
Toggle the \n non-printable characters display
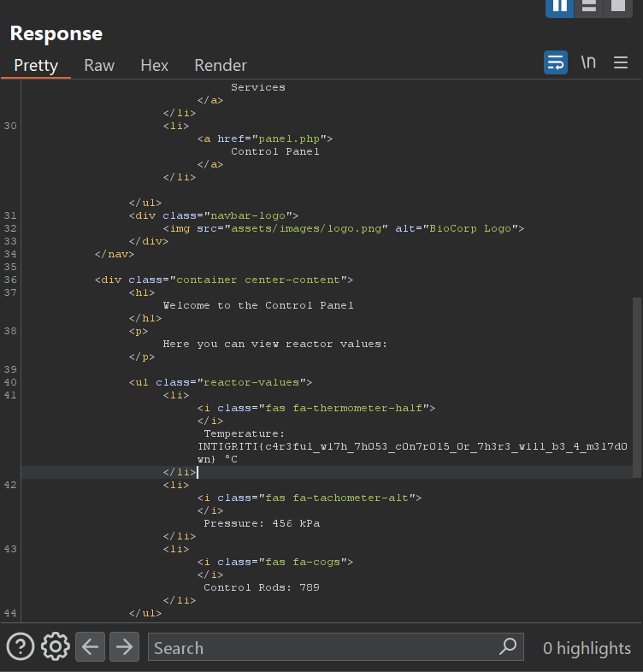pos(588,62)
